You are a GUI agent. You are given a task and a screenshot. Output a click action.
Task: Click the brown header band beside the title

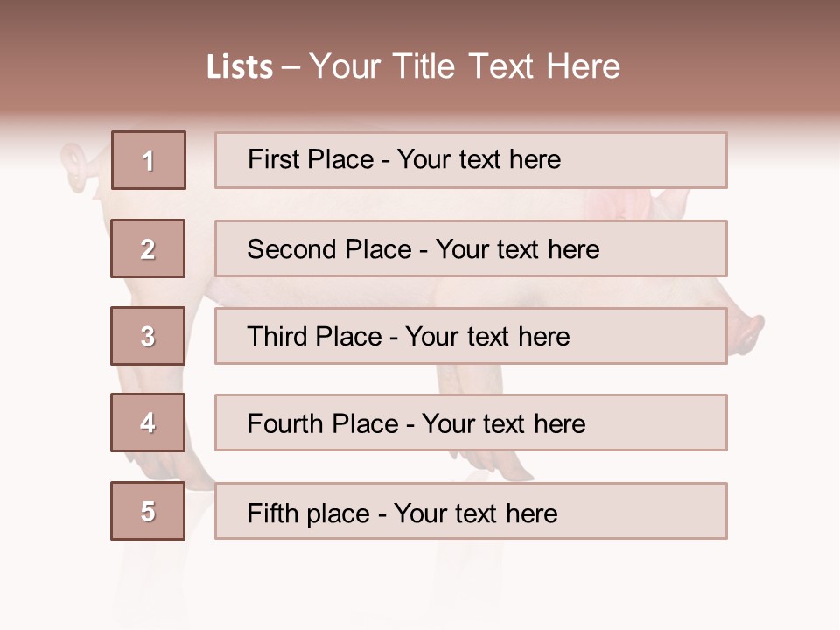pyautogui.click(x=101, y=64)
